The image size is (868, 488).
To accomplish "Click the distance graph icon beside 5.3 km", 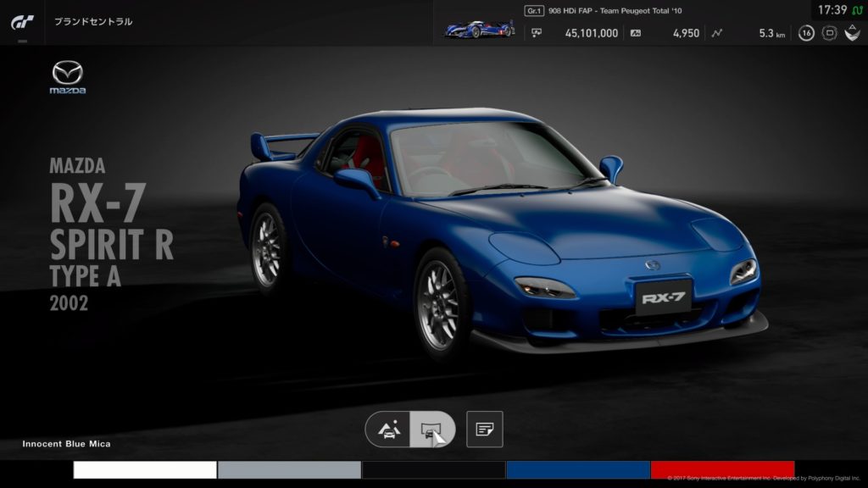I will (x=717, y=33).
